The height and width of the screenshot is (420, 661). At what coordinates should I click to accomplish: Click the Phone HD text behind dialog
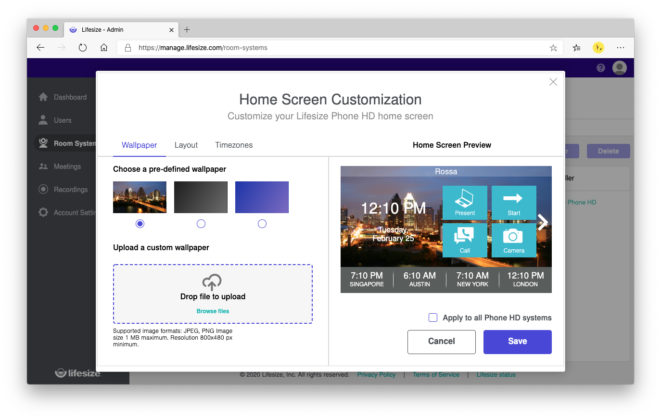pyautogui.click(x=582, y=202)
